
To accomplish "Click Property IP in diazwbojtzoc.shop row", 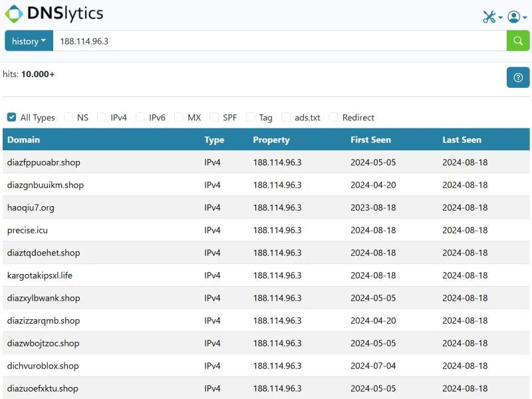I will click(x=277, y=343).
